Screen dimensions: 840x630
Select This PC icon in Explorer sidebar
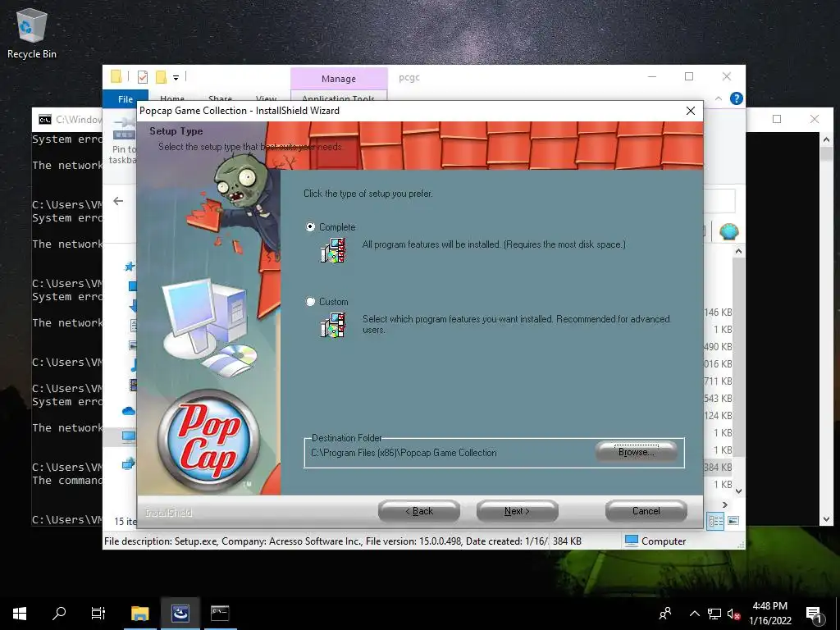(x=129, y=436)
